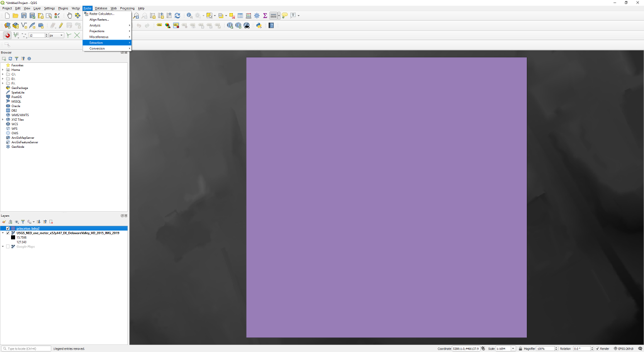This screenshot has height=352, width=644.
Task: Open the Field Calculator
Action: click(249, 16)
